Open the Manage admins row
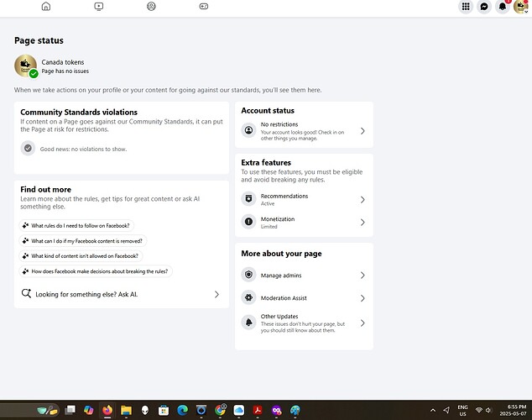This screenshot has width=532, height=420. (304, 275)
